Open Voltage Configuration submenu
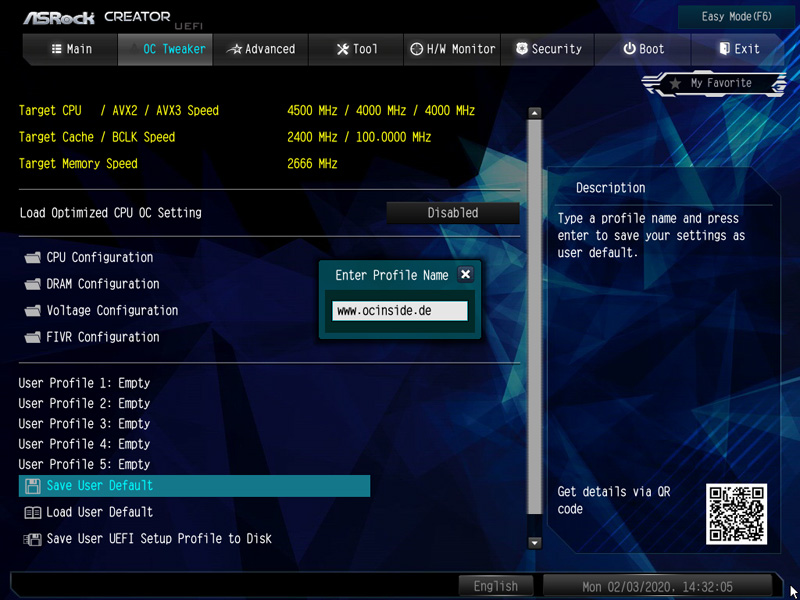Viewport: 800px width, 600px height. pyautogui.click(x=112, y=310)
